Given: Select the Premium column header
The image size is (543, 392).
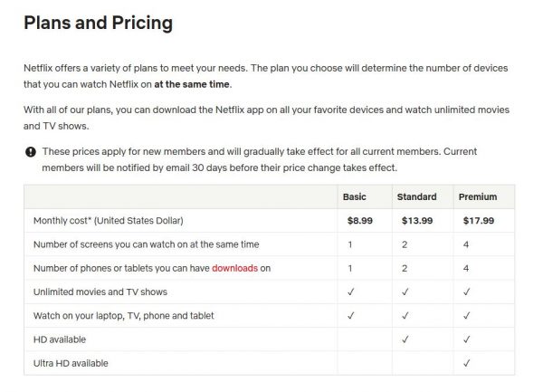Looking at the screenshot, I should pos(478,196).
